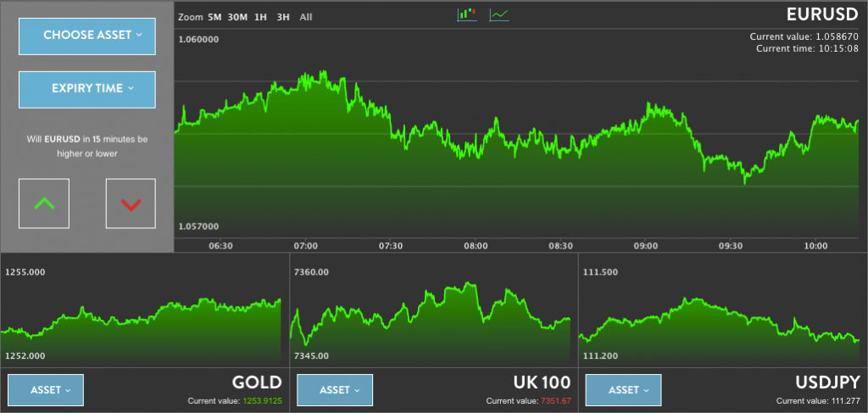Set chart zoom to 5M
This screenshot has width=868, height=413.
tap(214, 17)
